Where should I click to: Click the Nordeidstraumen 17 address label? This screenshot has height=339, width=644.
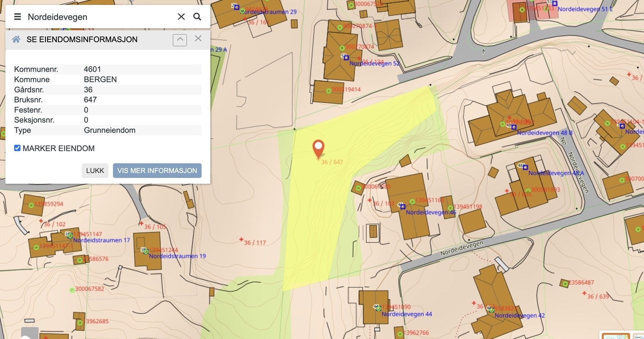pos(101,240)
